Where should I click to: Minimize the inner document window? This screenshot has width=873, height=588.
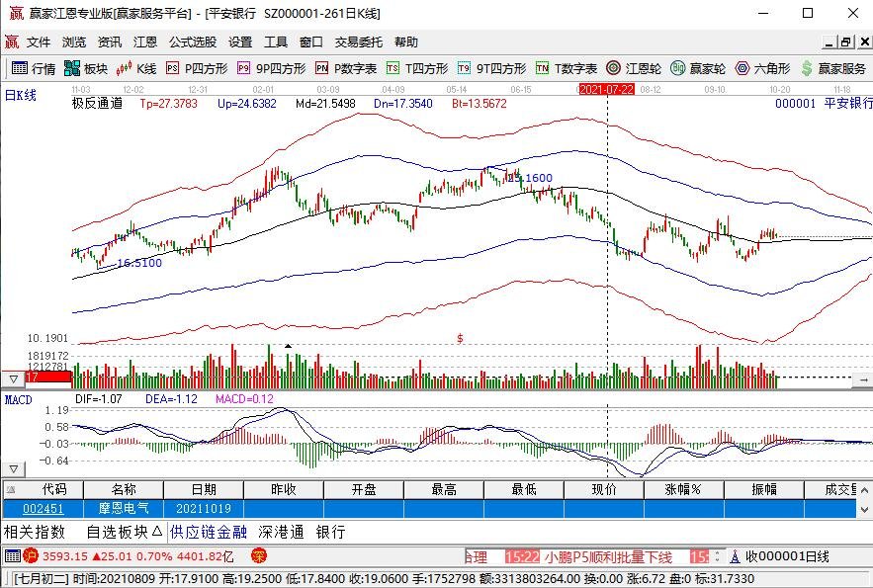coord(829,42)
